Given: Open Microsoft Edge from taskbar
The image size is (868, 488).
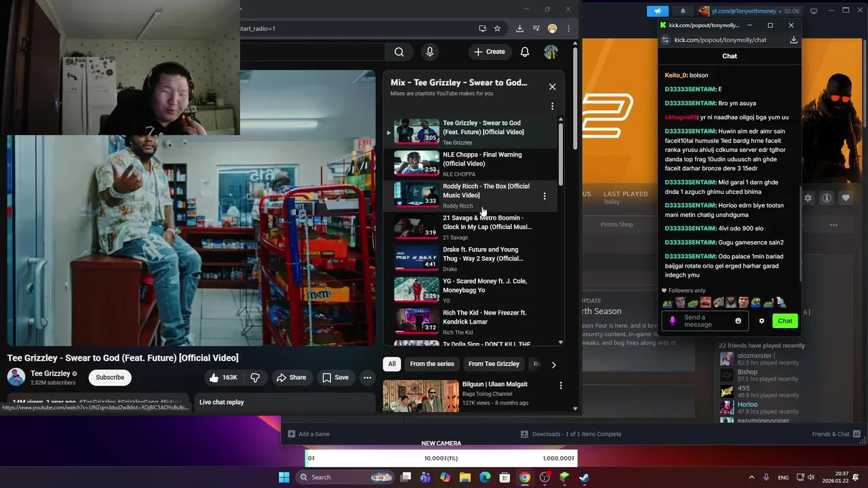Looking at the screenshot, I should click(485, 477).
